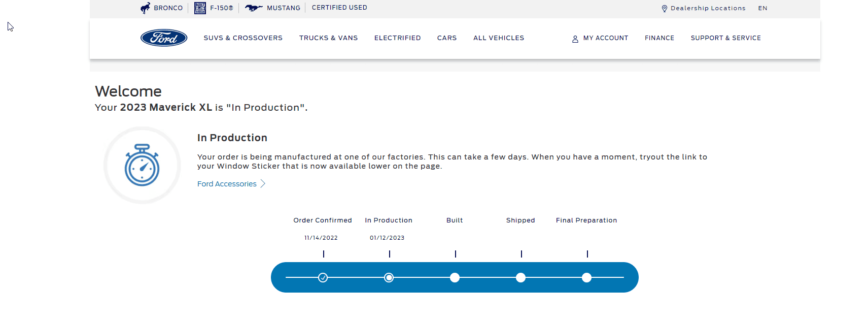Screen dimensions: 868x319
Task: Click the My Account person icon
Action: pyautogui.click(x=575, y=39)
